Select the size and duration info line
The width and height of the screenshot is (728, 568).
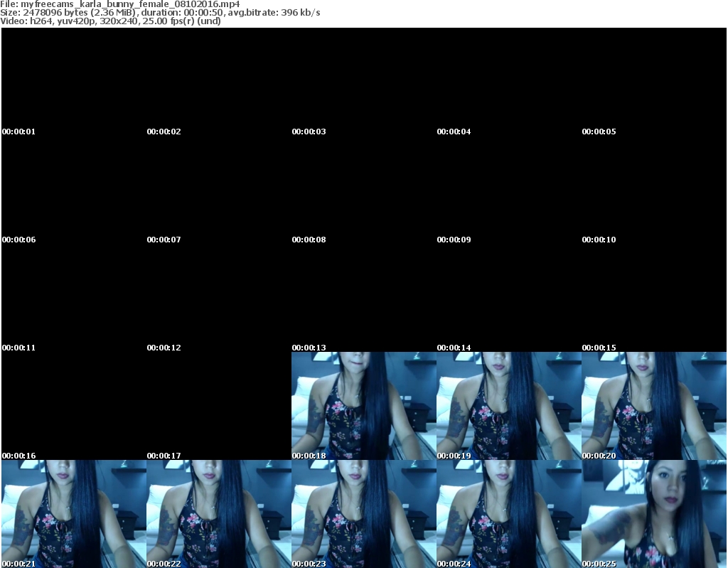[x=160, y=13]
